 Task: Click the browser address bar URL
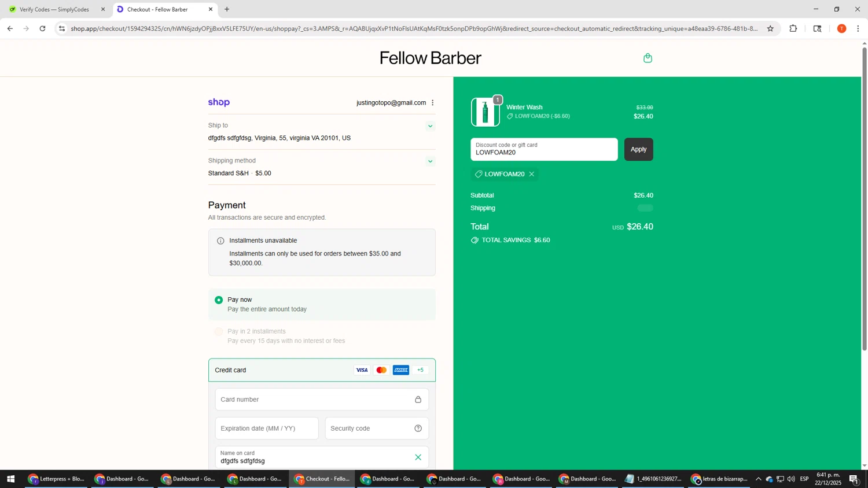tap(414, 28)
